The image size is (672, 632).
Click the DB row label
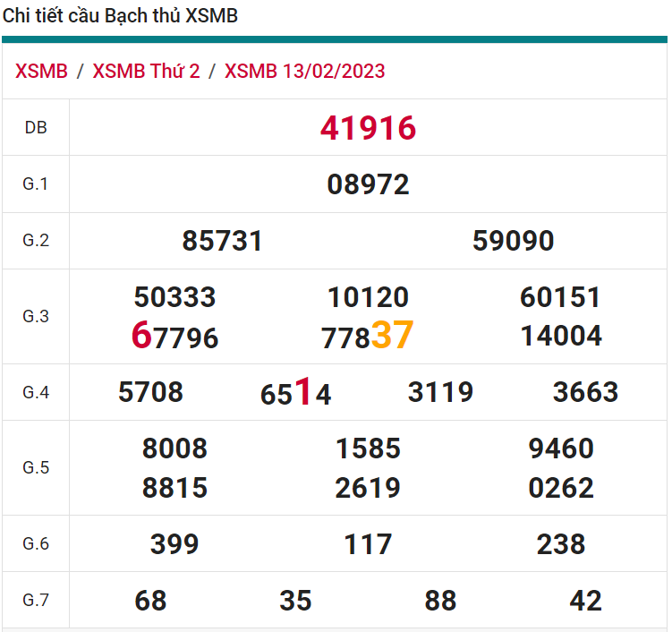point(36,128)
